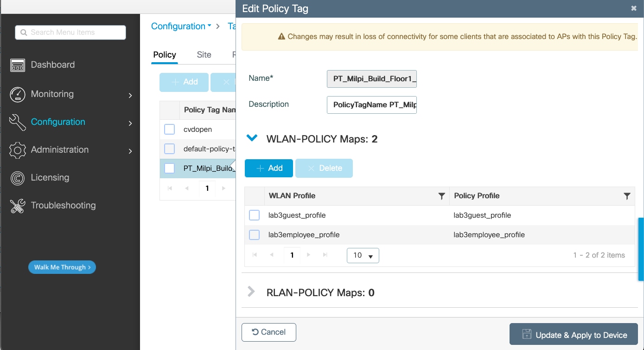Click Update & Apply to Device
Image resolution: width=644 pixels, height=350 pixels.
pos(574,335)
